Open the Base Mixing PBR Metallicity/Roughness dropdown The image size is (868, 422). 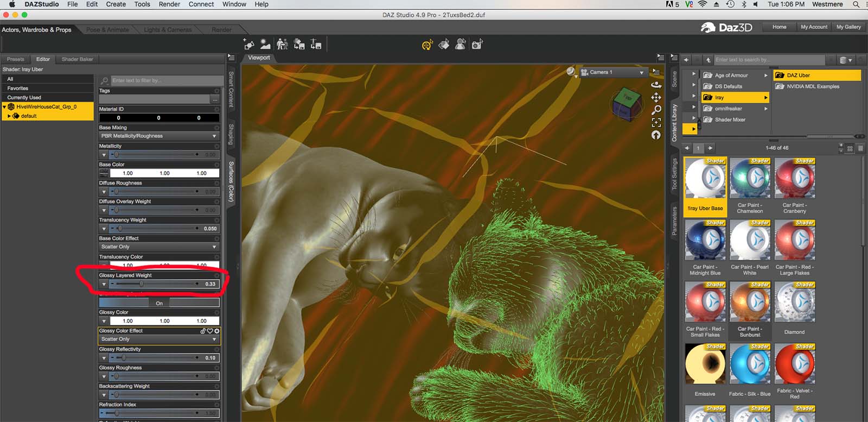tap(158, 136)
